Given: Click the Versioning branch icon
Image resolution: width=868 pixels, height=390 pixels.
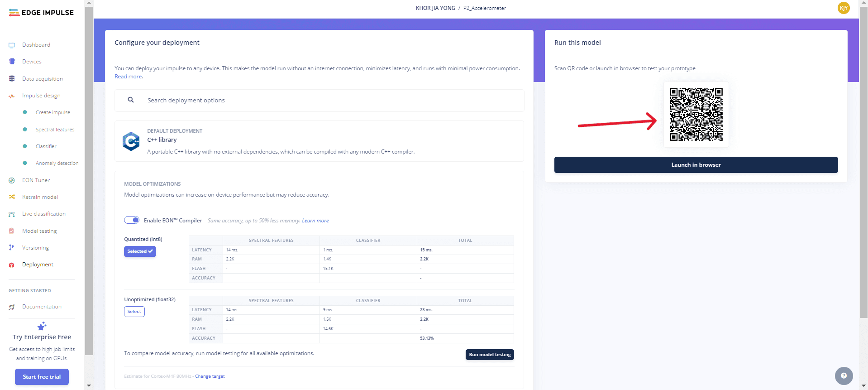Looking at the screenshot, I should click(x=12, y=248).
